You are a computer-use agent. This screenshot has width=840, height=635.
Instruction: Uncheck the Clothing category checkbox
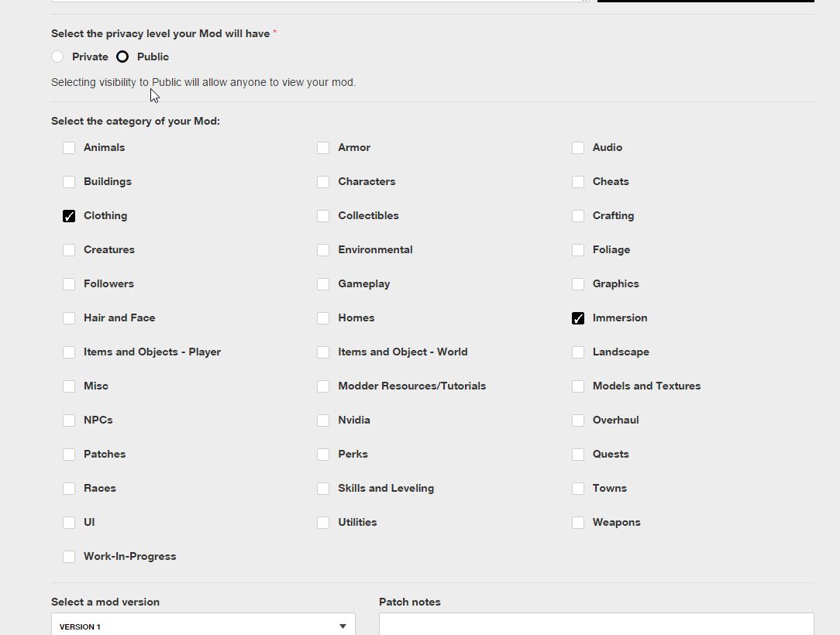click(x=69, y=216)
